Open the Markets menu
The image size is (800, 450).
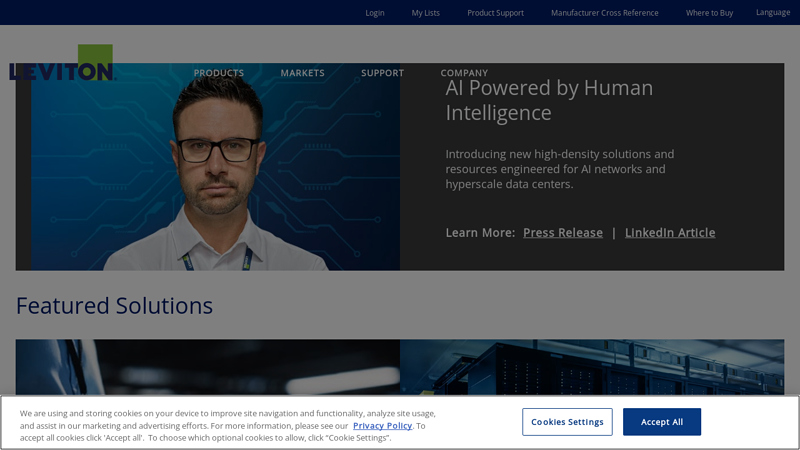pos(302,73)
